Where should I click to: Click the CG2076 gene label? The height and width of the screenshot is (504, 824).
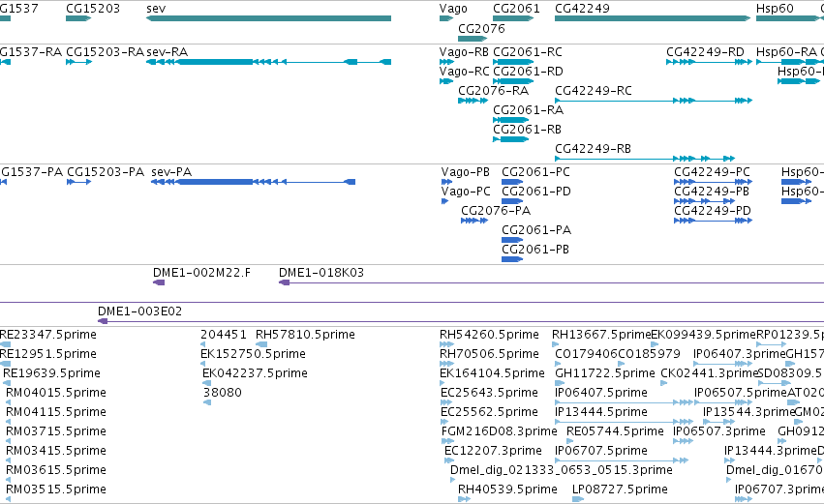[x=481, y=29]
